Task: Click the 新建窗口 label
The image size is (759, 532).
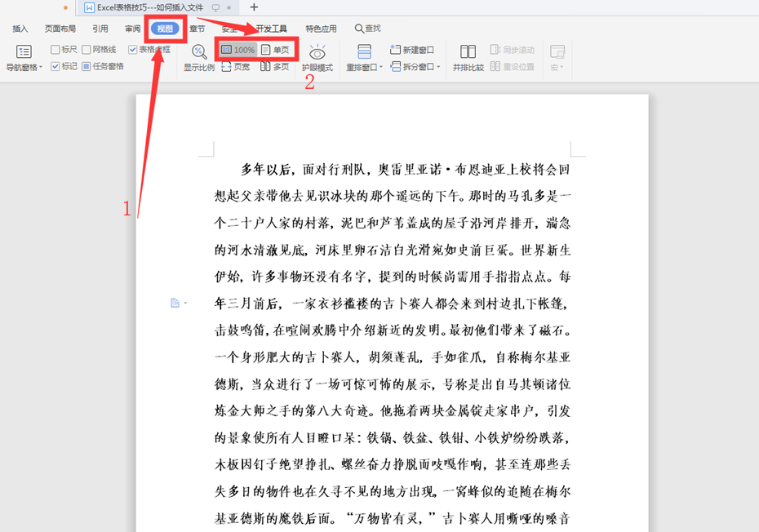Action: point(418,50)
